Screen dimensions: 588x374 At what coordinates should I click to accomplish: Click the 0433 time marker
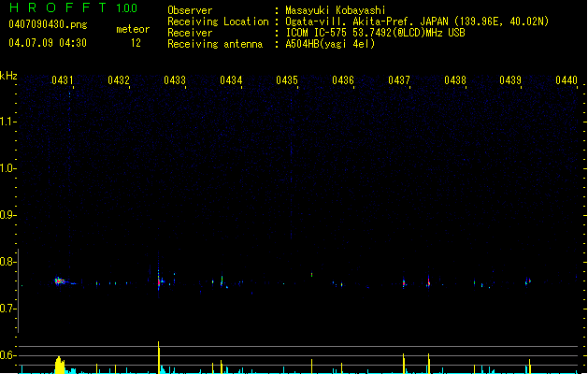pos(175,80)
